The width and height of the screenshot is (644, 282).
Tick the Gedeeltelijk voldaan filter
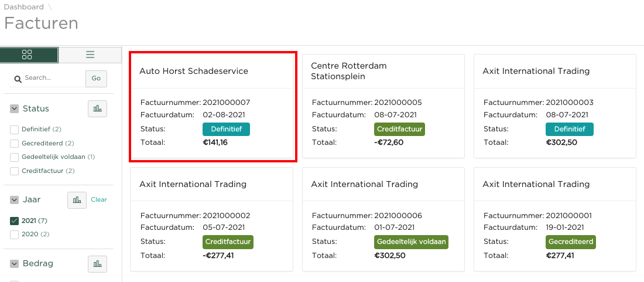click(x=14, y=157)
